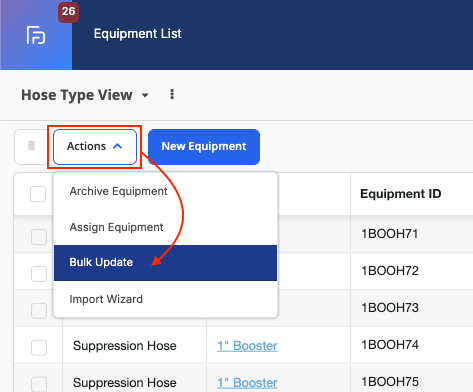
Task: Check the row checkbox for 1BOOH73
Action: coord(39,311)
